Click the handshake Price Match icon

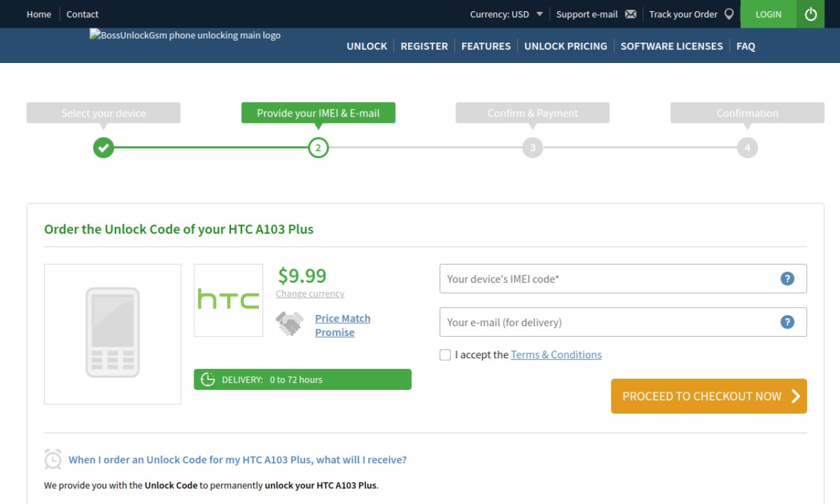[x=289, y=324]
